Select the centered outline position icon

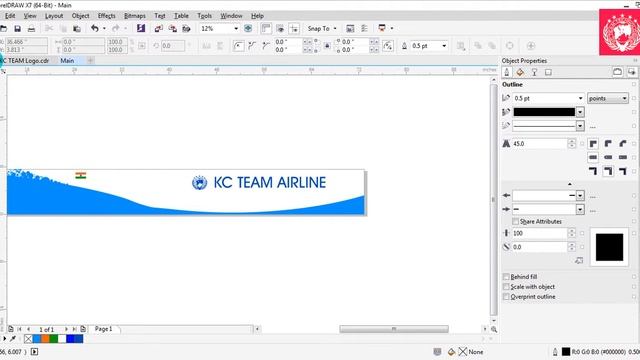608,171
